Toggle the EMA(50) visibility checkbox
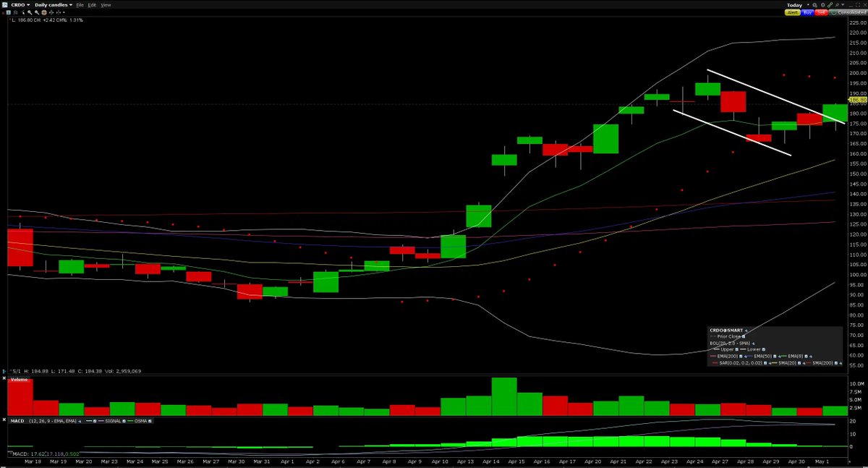This screenshot has width=868, height=468. (x=775, y=356)
